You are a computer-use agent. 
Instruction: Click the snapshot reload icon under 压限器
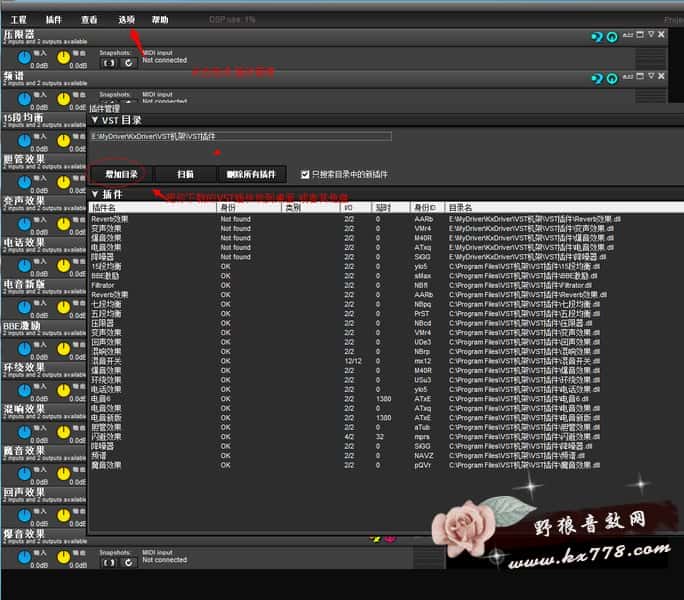click(128, 62)
